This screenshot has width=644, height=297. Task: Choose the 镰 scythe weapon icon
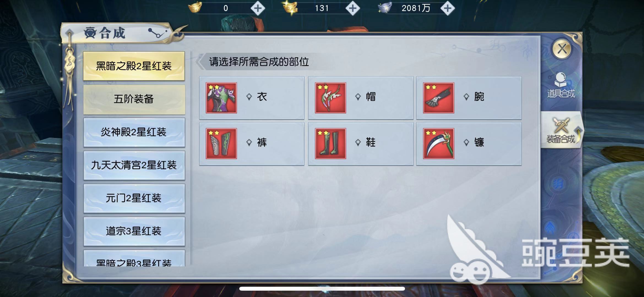pos(438,143)
